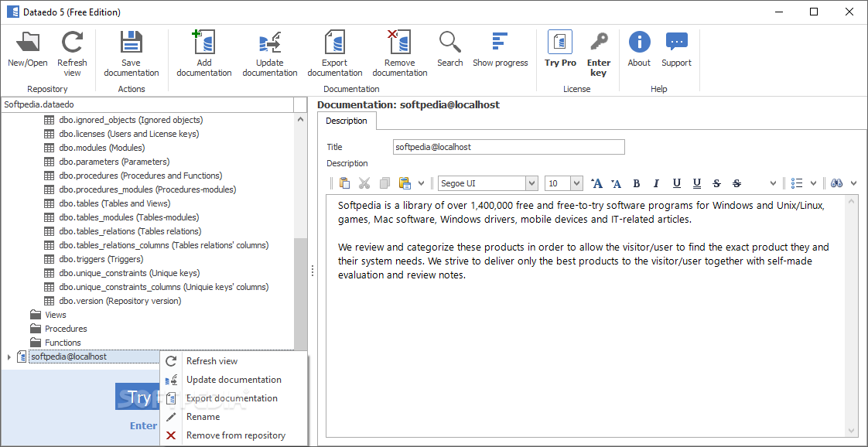Click Add documentation in the ribbon

tap(203, 53)
